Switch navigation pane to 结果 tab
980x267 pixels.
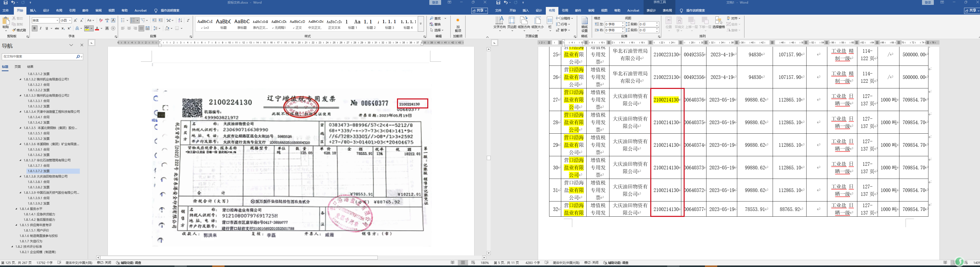click(x=30, y=67)
